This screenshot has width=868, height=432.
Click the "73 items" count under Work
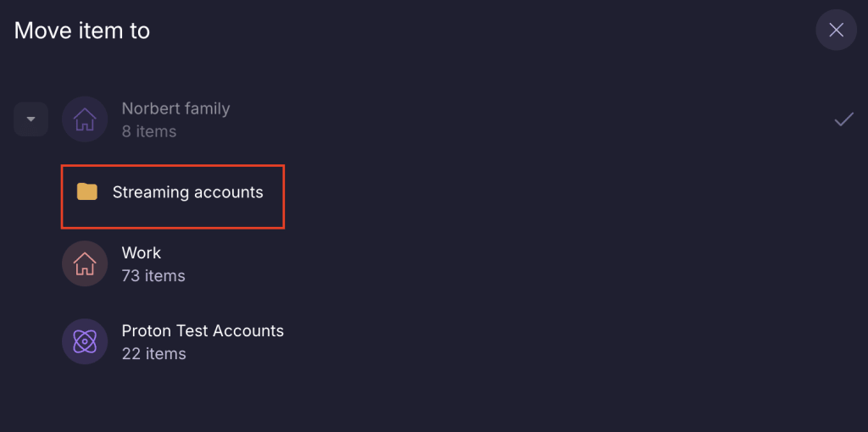pyautogui.click(x=153, y=275)
